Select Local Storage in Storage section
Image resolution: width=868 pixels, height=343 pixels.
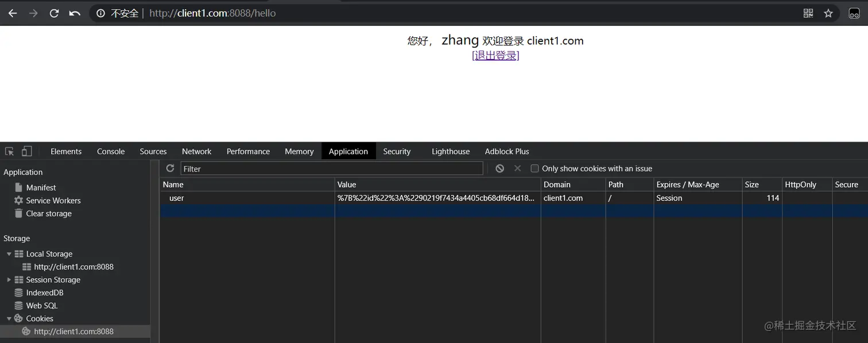[x=49, y=254]
